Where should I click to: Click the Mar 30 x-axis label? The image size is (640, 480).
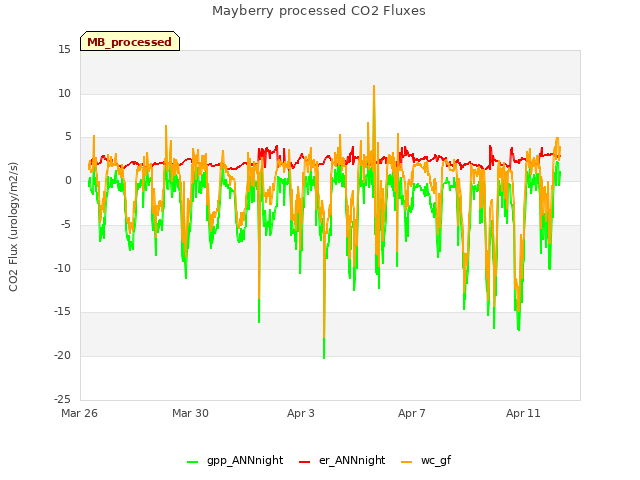190,413
